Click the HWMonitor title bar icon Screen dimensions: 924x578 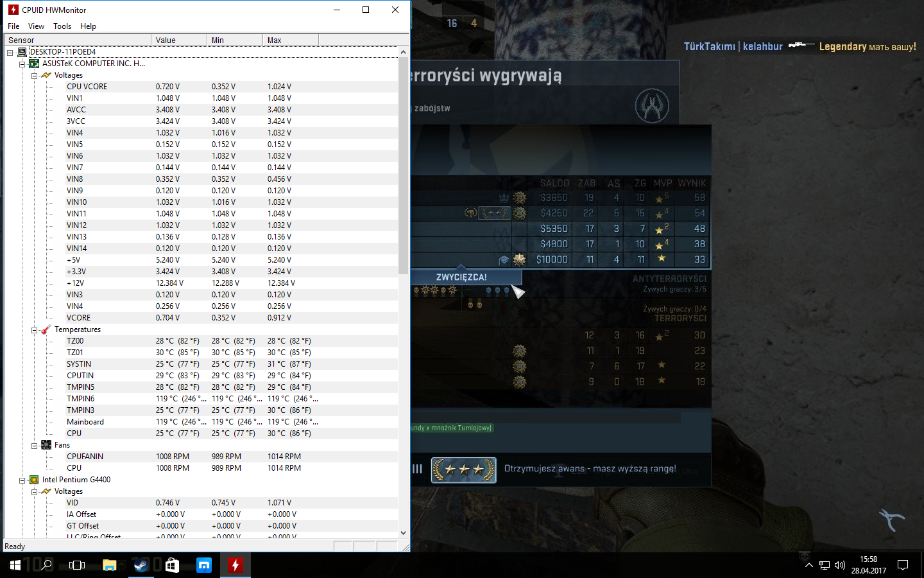tap(13, 10)
